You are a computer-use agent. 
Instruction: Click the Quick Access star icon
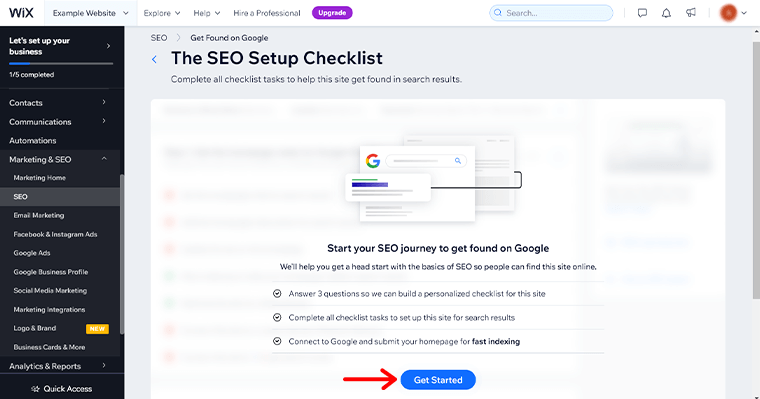35,389
